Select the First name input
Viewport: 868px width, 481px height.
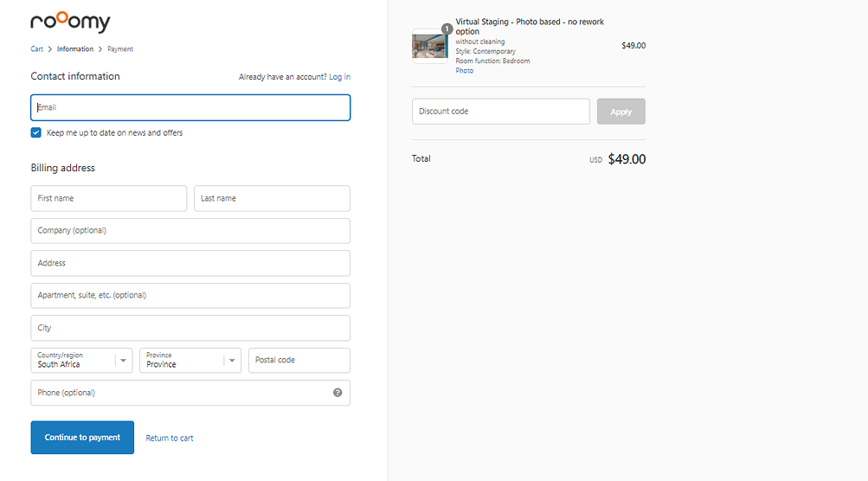[x=108, y=198]
